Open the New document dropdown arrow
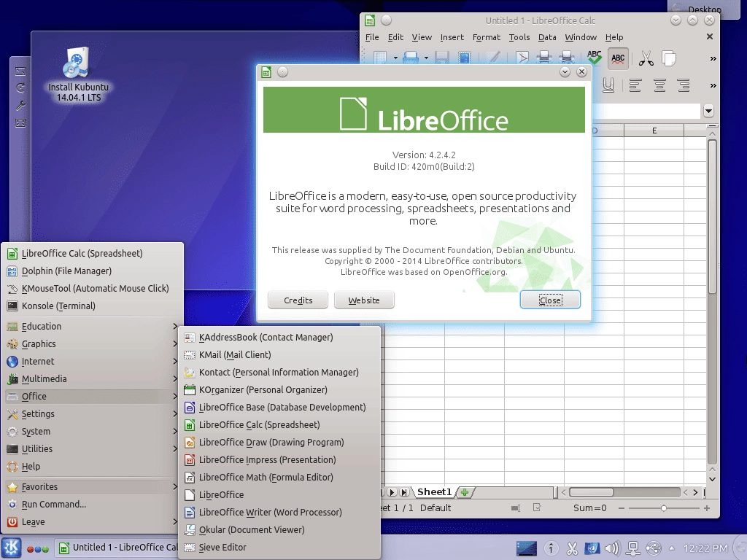This screenshot has width=747, height=560. click(x=395, y=58)
